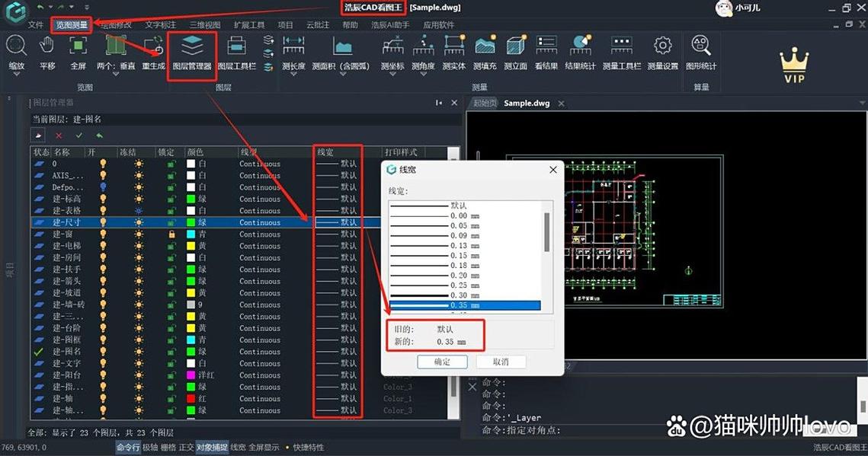
Task: Open the 文件 menu
Action: click(35, 25)
